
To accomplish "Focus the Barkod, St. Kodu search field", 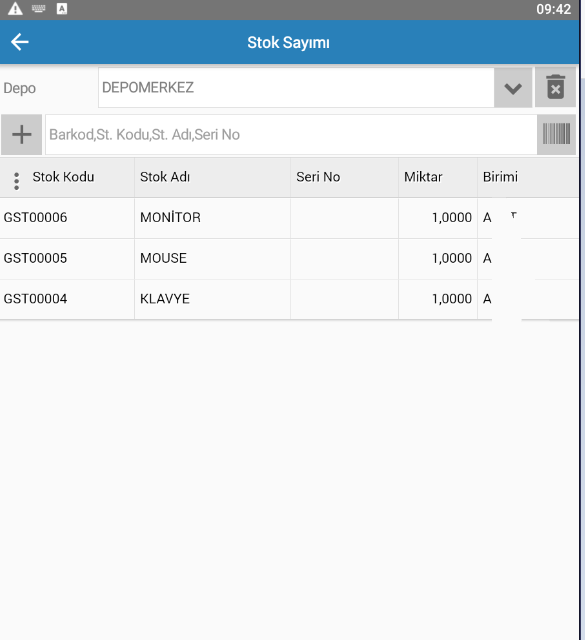I will click(x=291, y=135).
